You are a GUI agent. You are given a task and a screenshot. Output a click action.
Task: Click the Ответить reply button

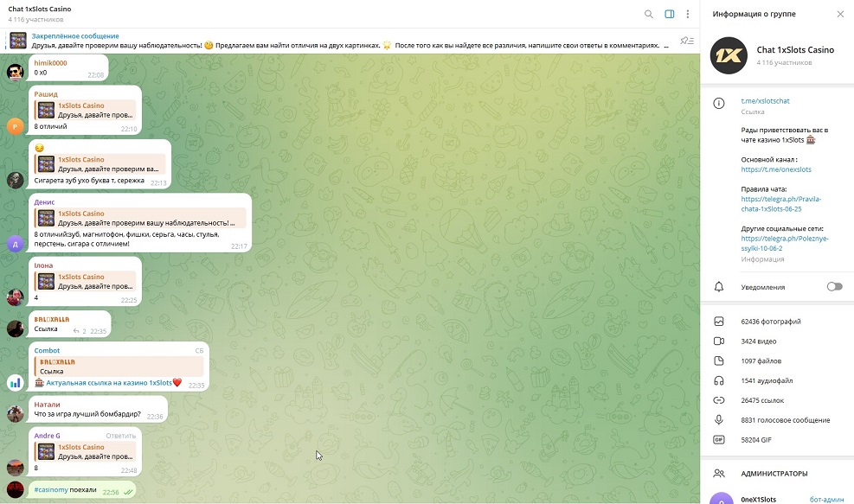121,436
